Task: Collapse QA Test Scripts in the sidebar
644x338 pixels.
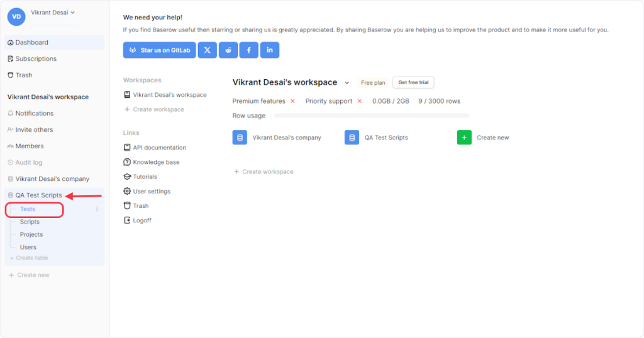Action: coord(38,195)
